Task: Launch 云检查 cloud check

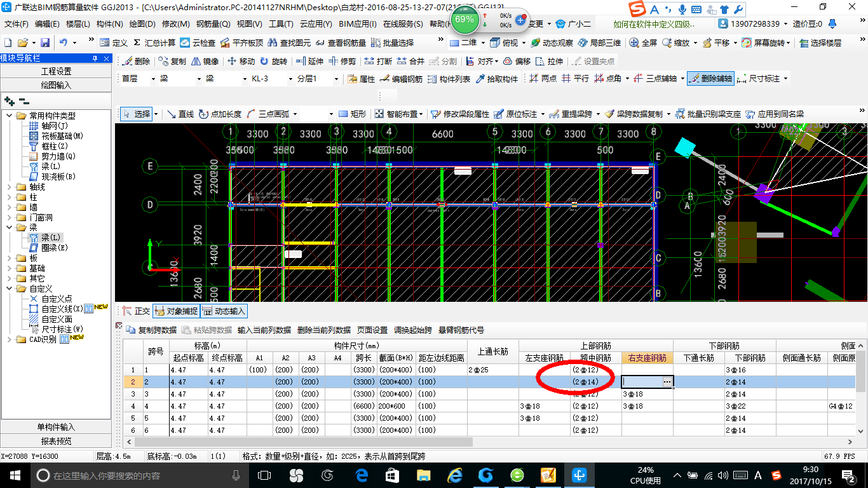Action: [x=198, y=43]
